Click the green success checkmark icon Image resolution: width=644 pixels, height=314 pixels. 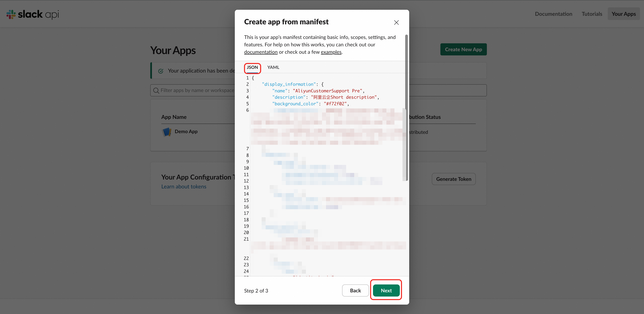161,71
